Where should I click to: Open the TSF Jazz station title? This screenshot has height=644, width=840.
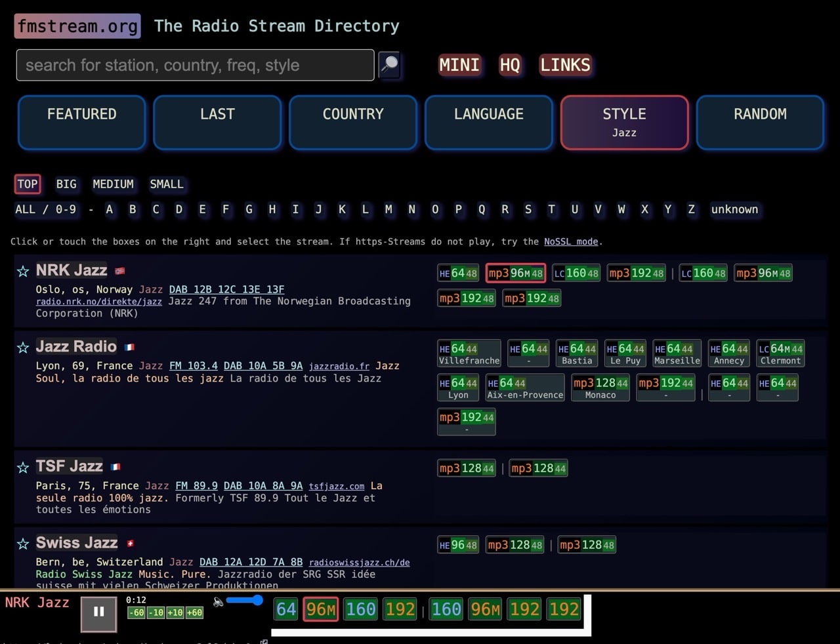(70, 466)
